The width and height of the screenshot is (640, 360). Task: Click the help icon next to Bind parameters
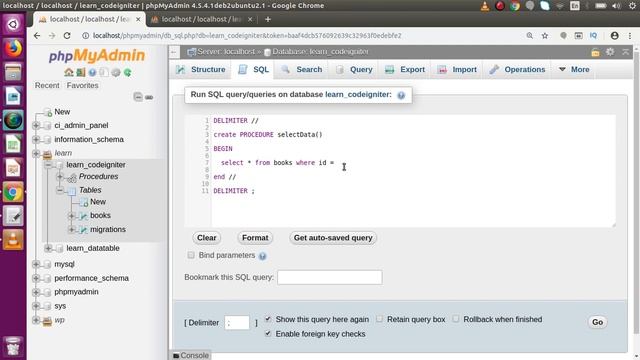[262, 256]
